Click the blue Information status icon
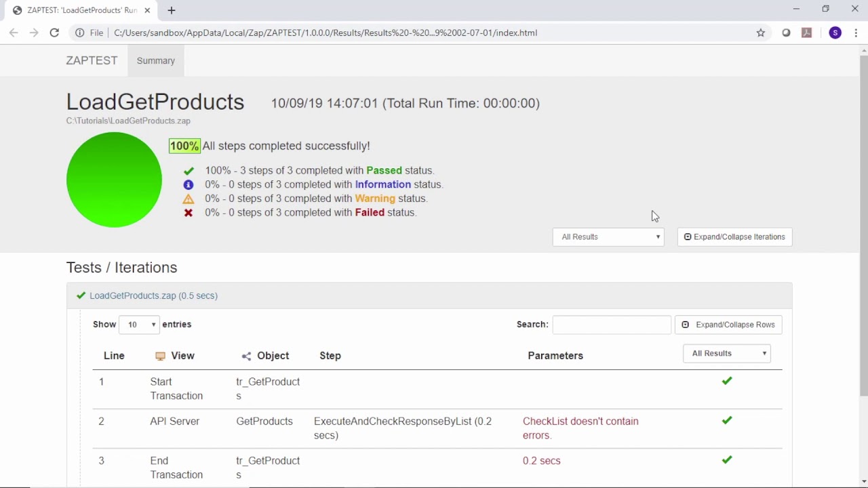This screenshot has width=868, height=488. (x=189, y=184)
